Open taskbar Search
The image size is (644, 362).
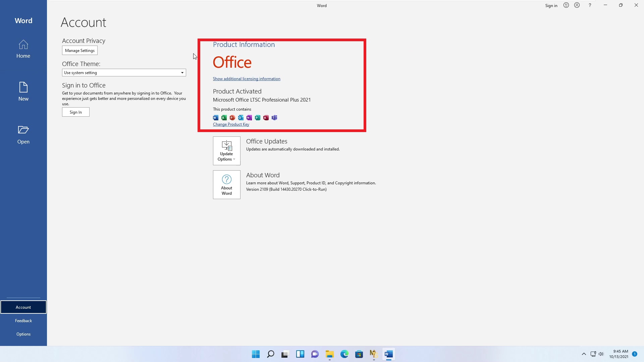(270, 354)
